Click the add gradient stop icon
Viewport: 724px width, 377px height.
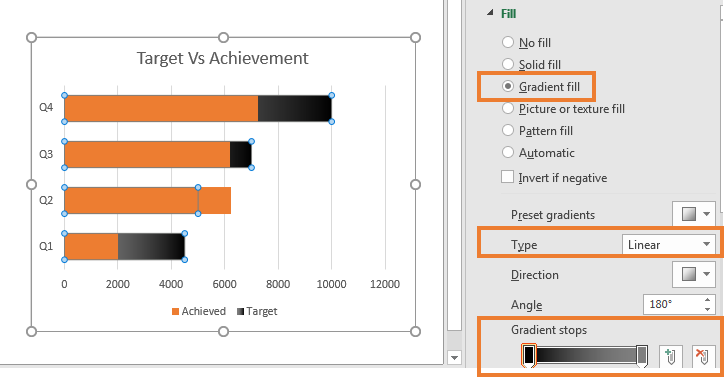point(670,357)
